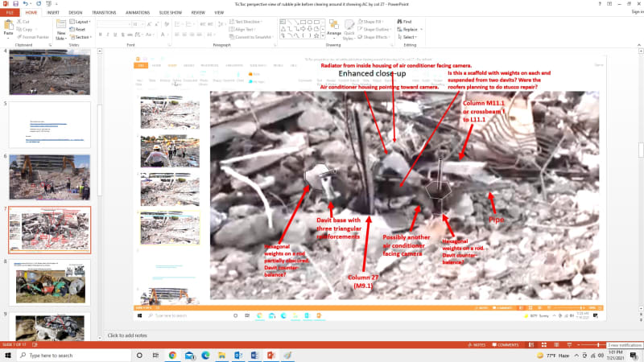644x362 pixels.
Task: Open Quick Styles gallery
Action: (349, 30)
